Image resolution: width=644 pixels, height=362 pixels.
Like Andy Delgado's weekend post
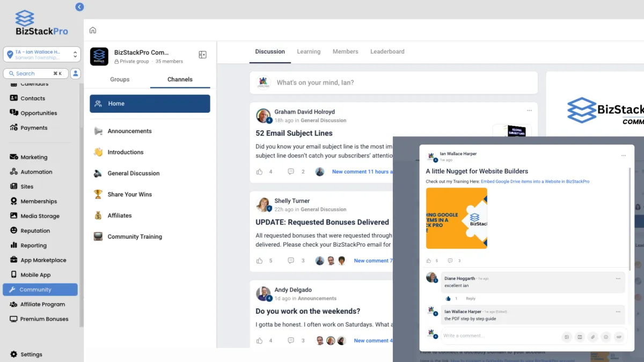click(x=260, y=341)
